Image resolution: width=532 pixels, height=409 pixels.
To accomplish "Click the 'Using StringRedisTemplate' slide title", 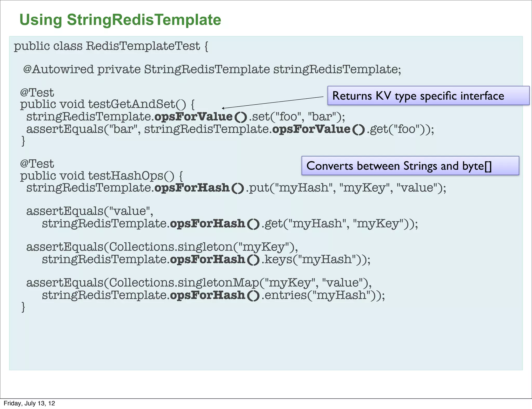I will coord(120,20).
